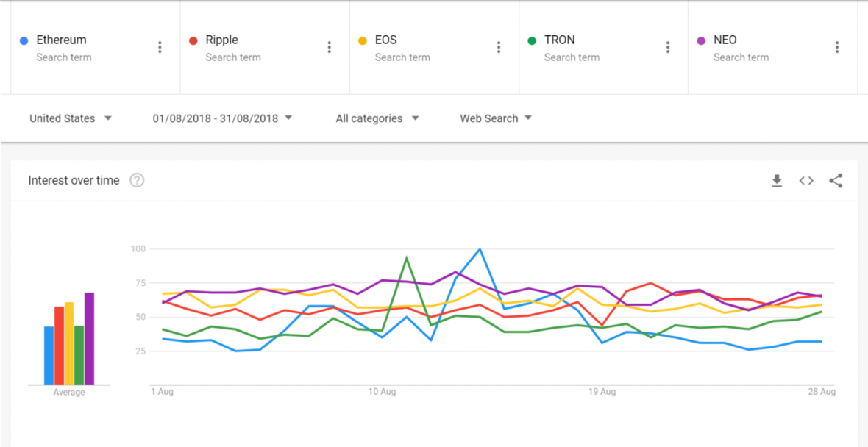The image size is (868, 447).
Task: Share the interest over time chart
Action: point(836,181)
